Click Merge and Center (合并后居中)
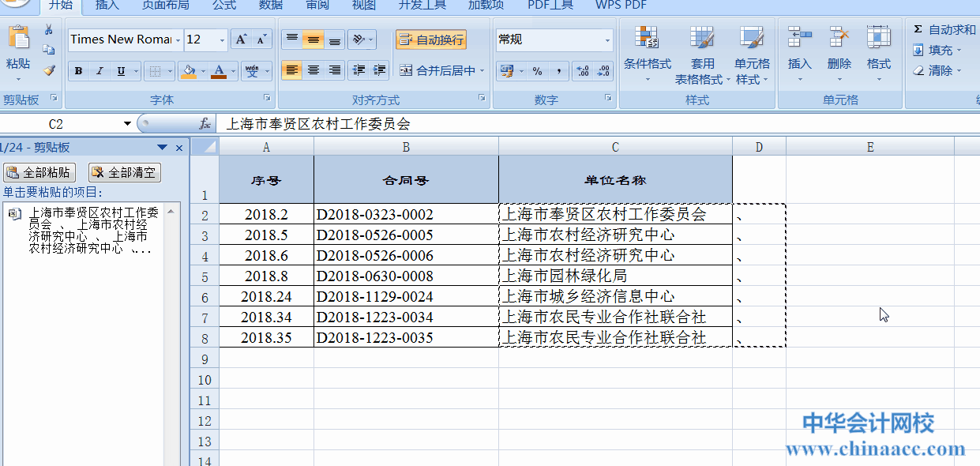 437,70
